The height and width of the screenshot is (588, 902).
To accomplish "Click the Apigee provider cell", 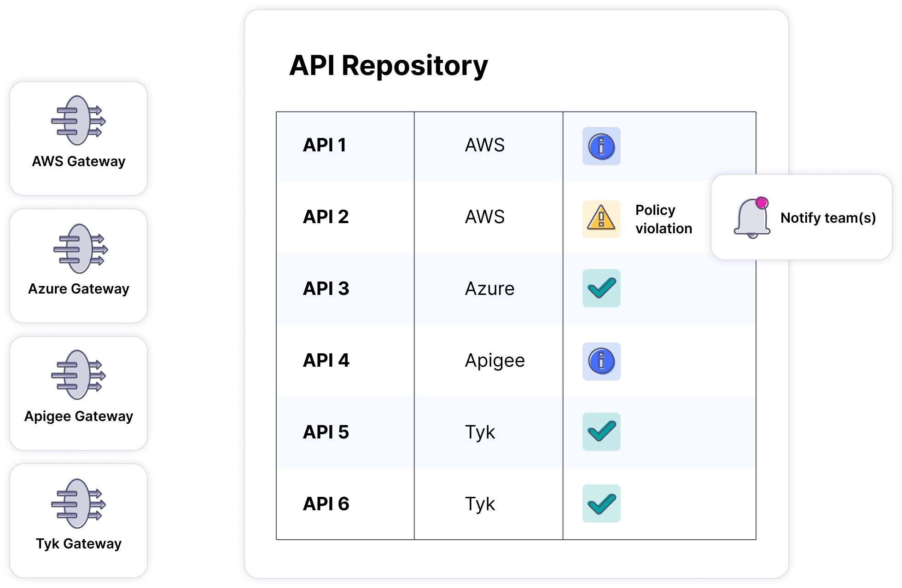I will (495, 360).
